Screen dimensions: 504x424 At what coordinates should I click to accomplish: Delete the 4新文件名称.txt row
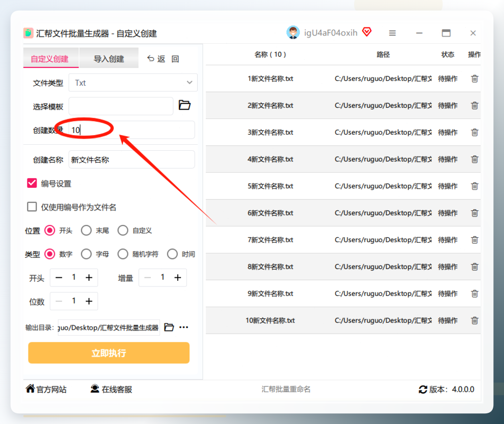tap(475, 159)
